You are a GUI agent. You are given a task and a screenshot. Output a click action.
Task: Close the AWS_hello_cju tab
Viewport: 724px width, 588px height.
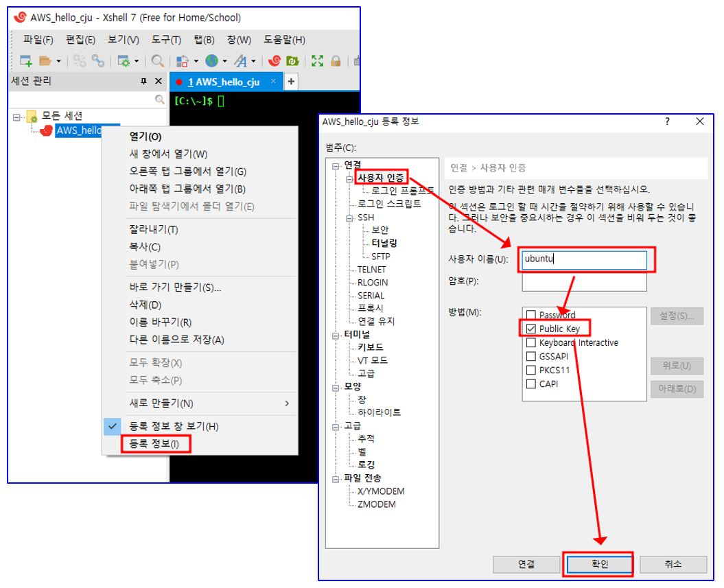coord(273,81)
